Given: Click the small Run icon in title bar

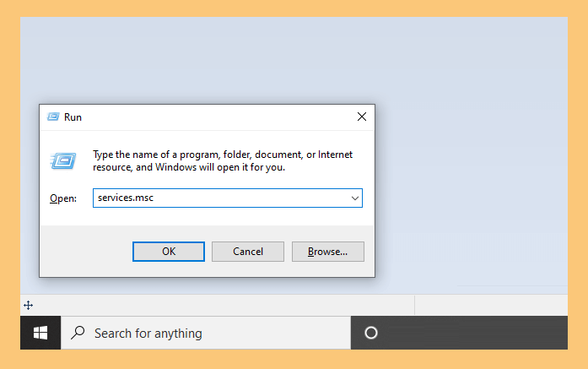Looking at the screenshot, I should click(53, 117).
